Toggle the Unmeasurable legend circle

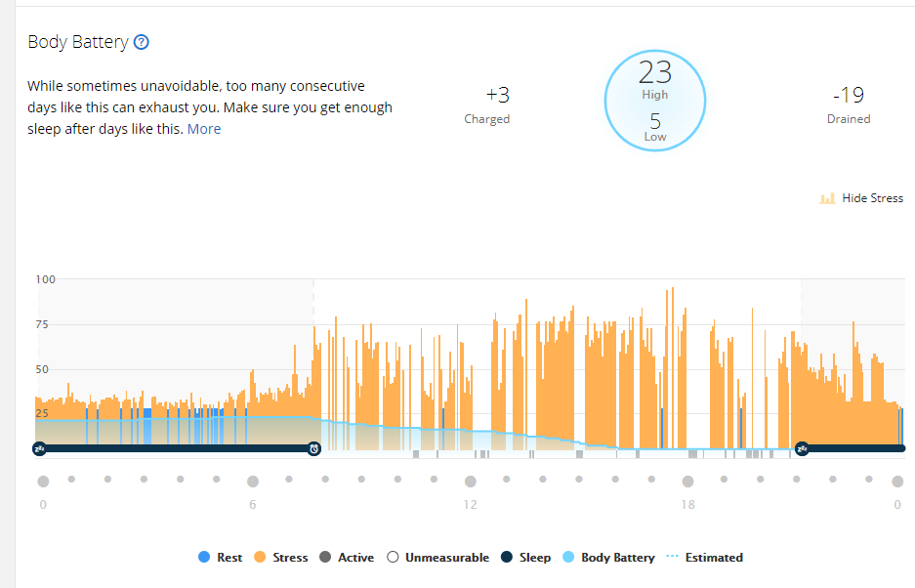point(393,557)
